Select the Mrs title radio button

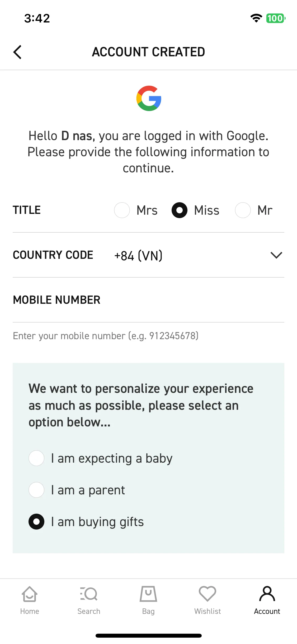point(122,210)
